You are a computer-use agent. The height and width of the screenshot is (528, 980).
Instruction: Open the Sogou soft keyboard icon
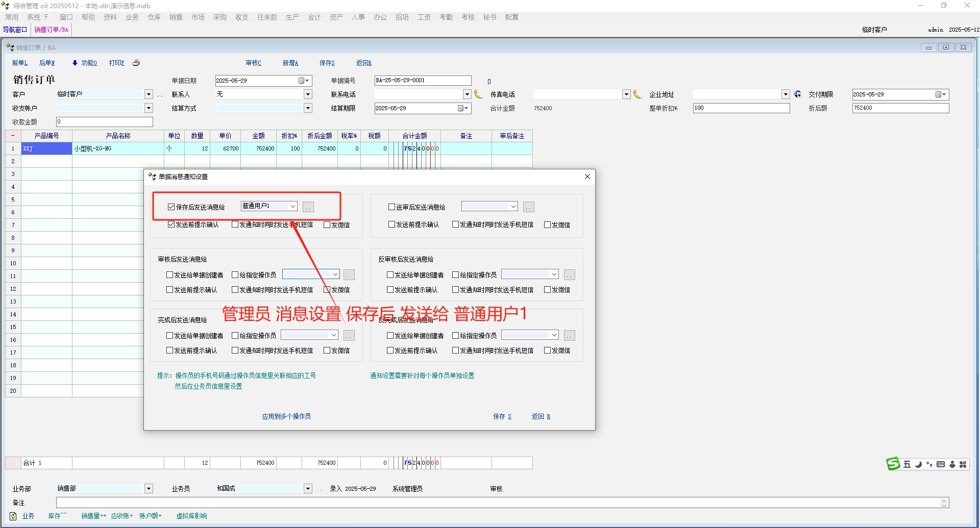pyautogui.click(x=941, y=464)
